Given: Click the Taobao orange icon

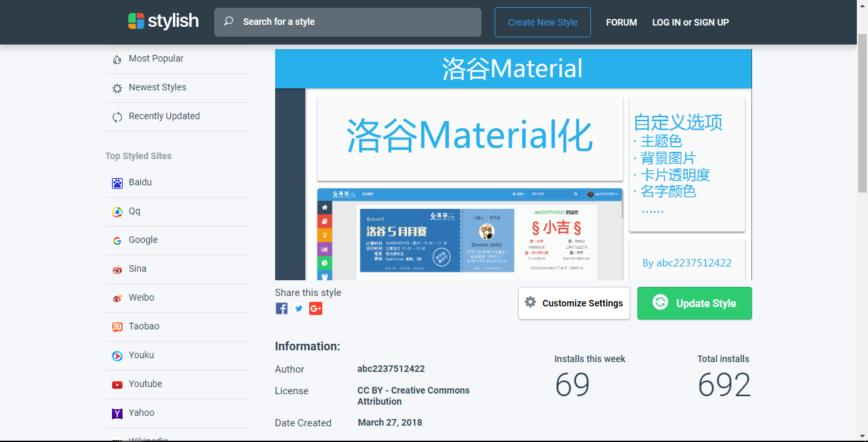Looking at the screenshot, I should 117,327.
